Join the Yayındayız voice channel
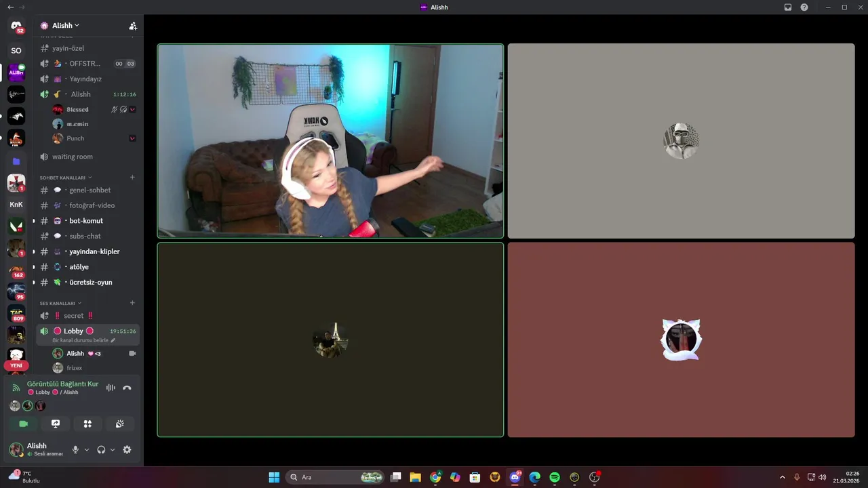 click(88, 79)
